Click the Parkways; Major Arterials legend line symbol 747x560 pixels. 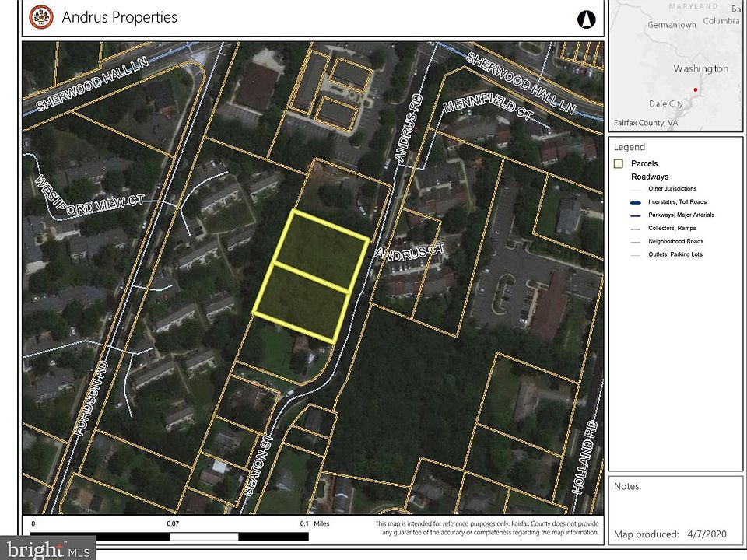(621, 215)
